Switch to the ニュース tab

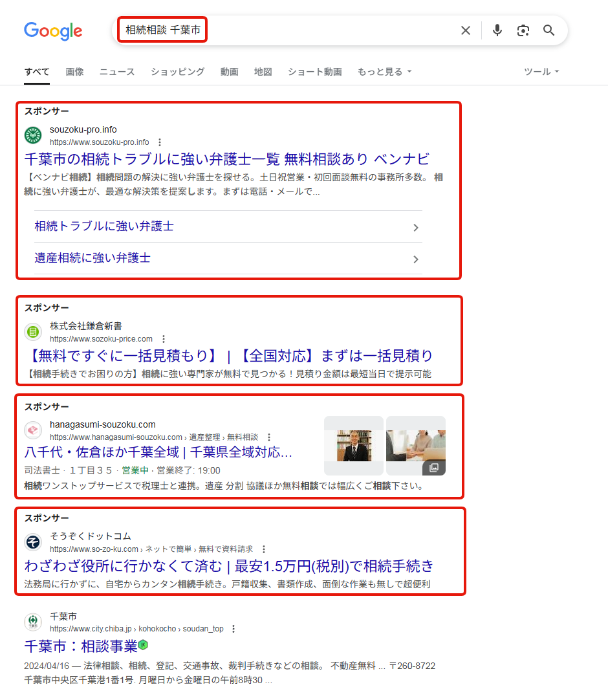click(117, 72)
